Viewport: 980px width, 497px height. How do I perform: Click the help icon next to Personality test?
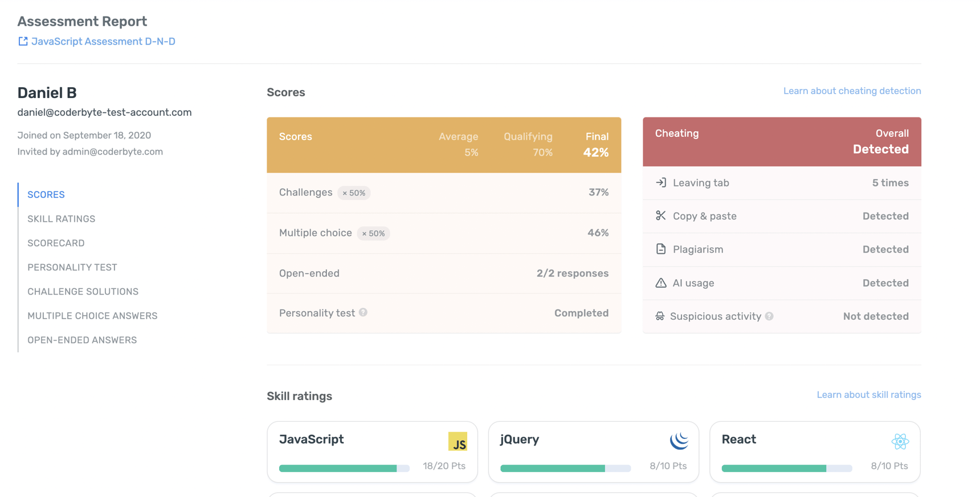click(x=363, y=312)
